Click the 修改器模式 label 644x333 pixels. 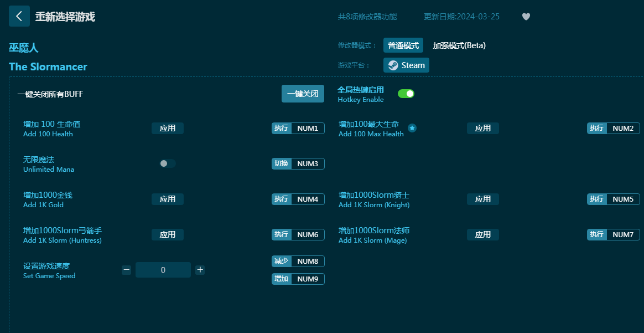click(x=357, y=45)
